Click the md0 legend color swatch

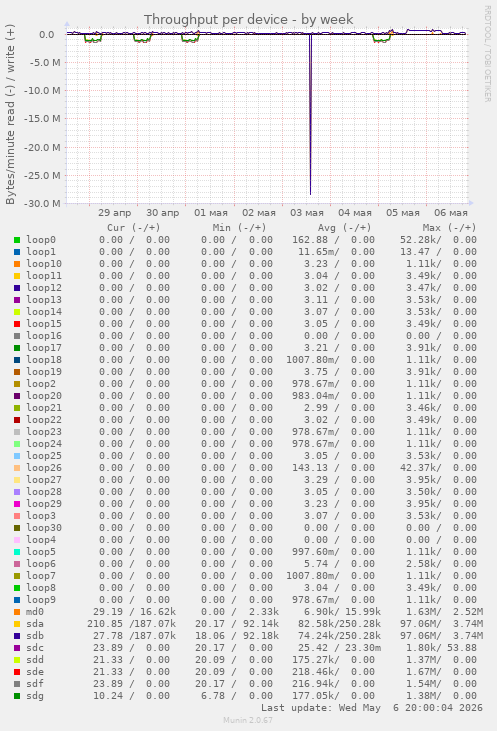tap(17, 612)
